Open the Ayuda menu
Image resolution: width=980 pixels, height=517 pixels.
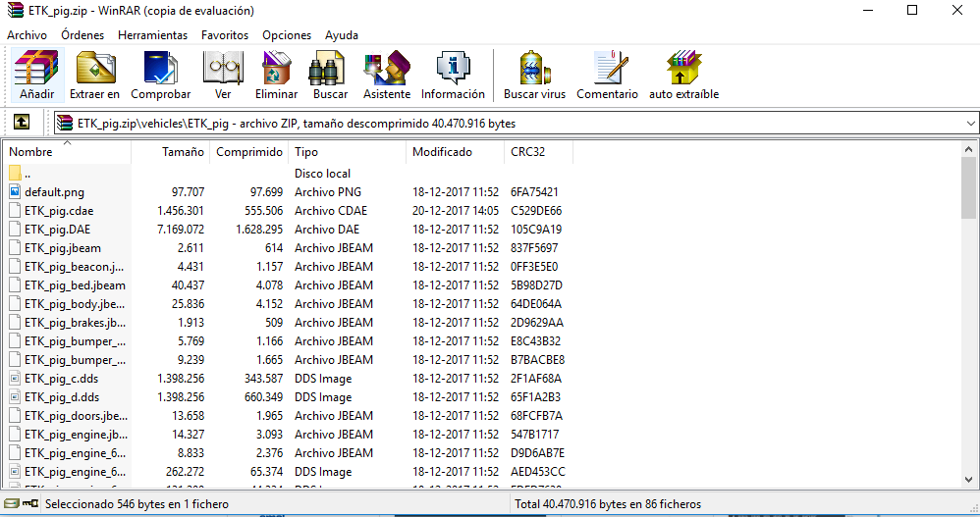(x=342, y=35)
